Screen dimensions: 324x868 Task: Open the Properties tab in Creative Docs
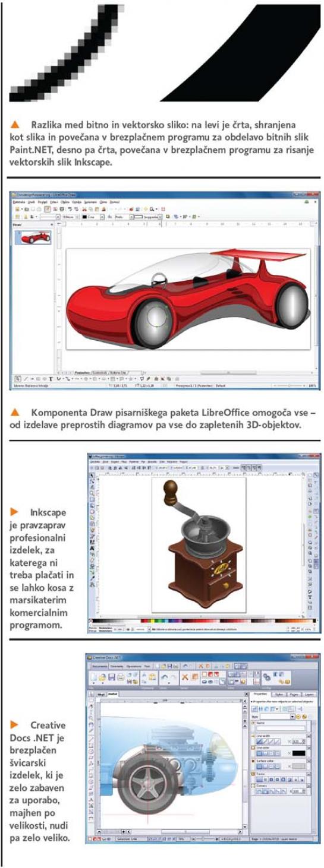[x=260, y=693]
